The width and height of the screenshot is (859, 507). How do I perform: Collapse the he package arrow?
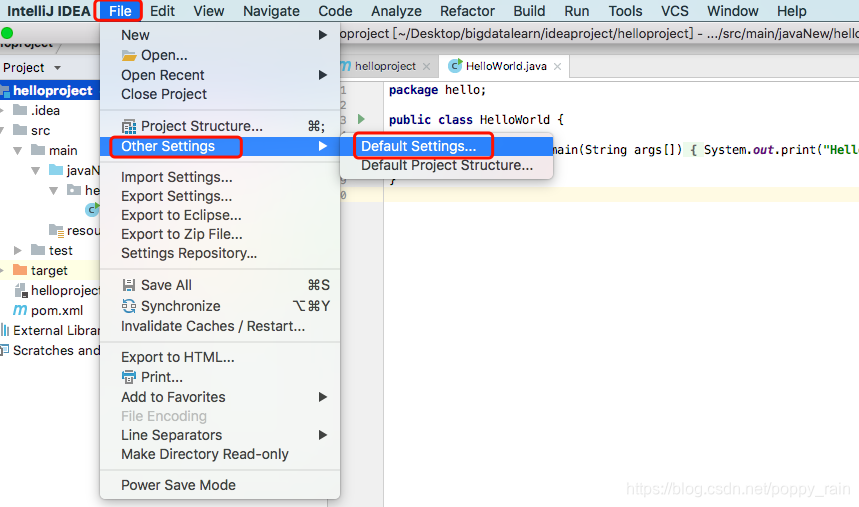point(54,191)
